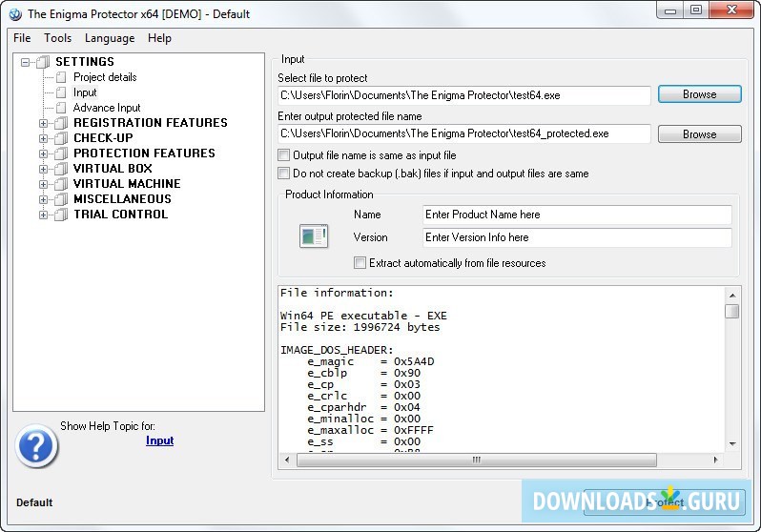Expand the CHECK-UP node
The image size is (761, 532).
[x=43, y=139]
